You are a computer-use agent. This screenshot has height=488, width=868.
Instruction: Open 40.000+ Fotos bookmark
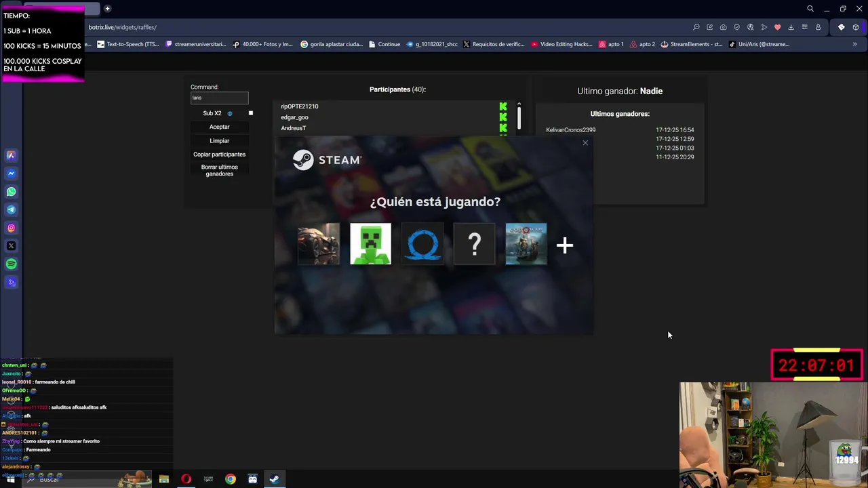tap(262, 44)
